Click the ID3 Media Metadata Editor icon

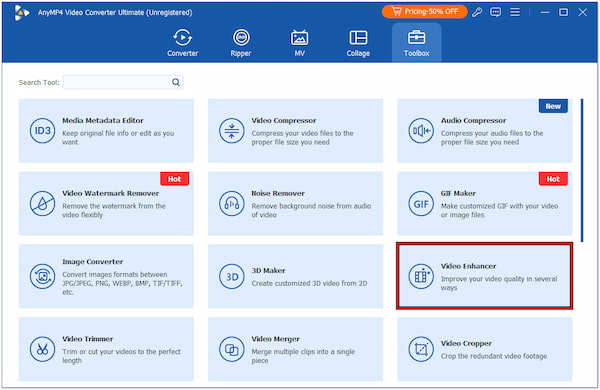(42, 131)
